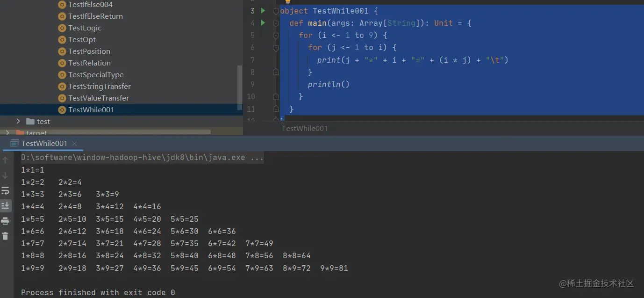The width and height of the screenshot is (644, 298).
Task: Collapse outer for-loop fold at line 5
Action: (276, 35)
